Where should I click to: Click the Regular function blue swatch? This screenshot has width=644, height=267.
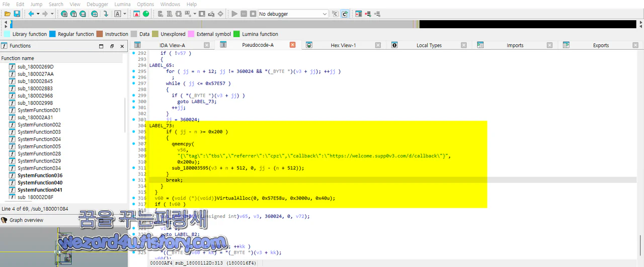point(52,34)
